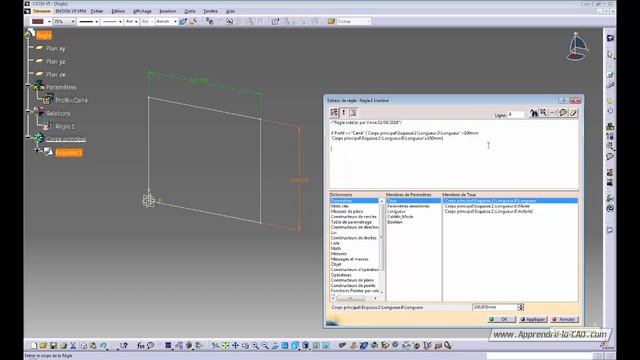Select the Profil=Carré parameter in the tree
The height and width of the screenshot is (360, 640).
(71, 100)
